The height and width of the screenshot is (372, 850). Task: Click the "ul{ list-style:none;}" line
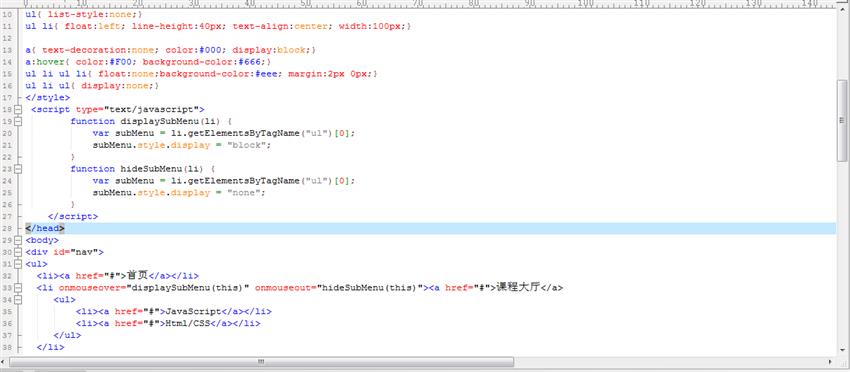(84, 15)
